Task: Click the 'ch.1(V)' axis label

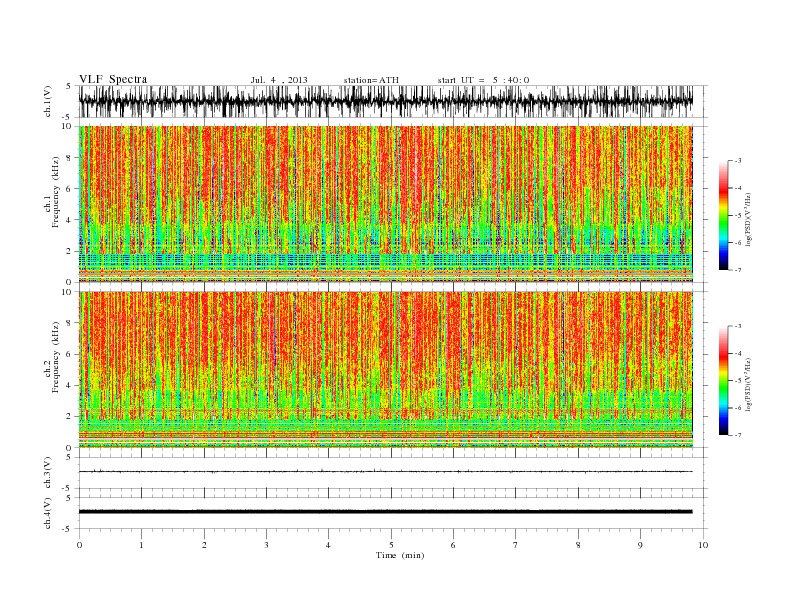Action: click(x=48, y=103)
